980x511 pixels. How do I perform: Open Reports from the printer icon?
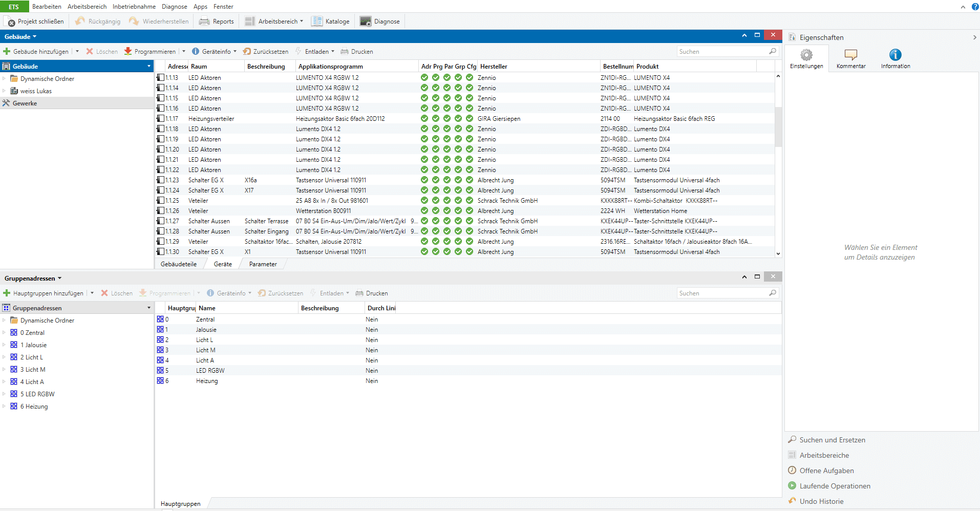pyautogui.click(x=204, y=22)
